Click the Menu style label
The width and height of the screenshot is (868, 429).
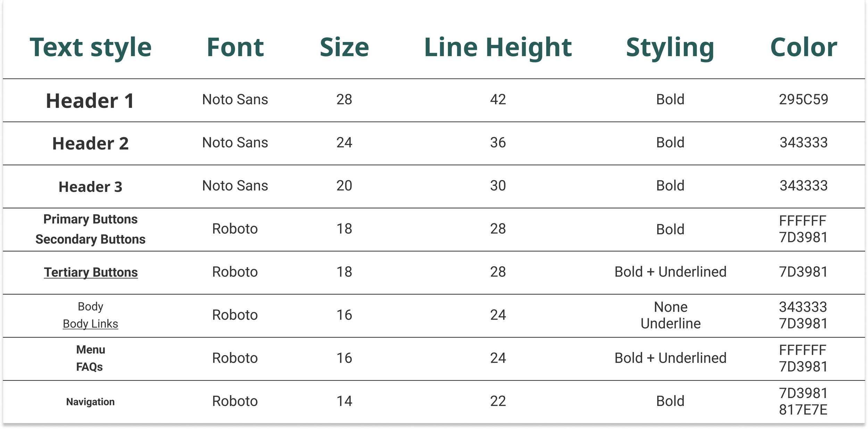pos(91,350)
